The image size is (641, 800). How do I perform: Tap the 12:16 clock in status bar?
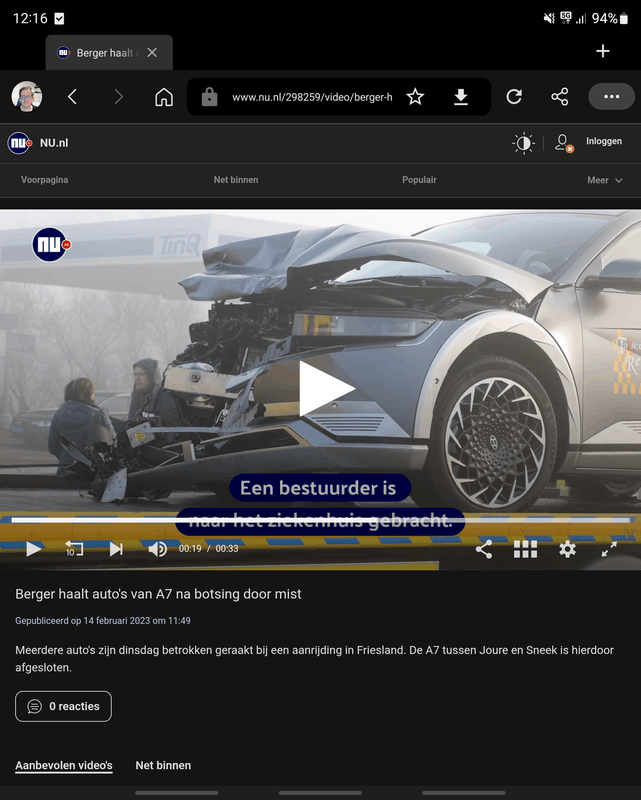(x=30, y=18)
